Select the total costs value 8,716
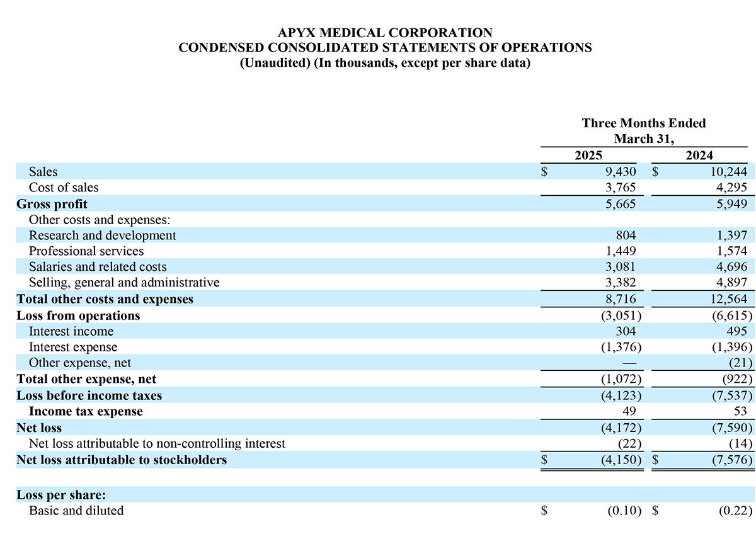Viewport: 756px width, 551px height. pos(619,299)
